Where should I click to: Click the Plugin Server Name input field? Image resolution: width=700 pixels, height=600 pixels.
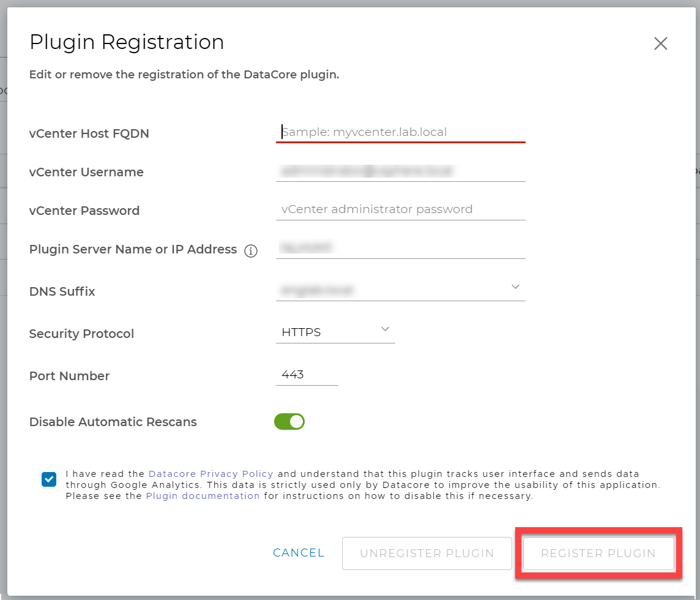[400, 248]
